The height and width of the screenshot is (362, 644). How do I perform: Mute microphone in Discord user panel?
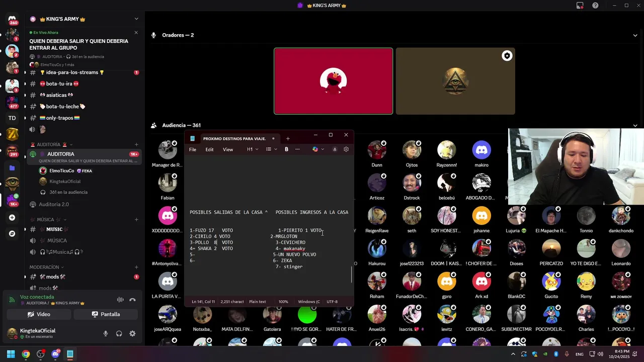pyautogui.click(x=105, y=333)
